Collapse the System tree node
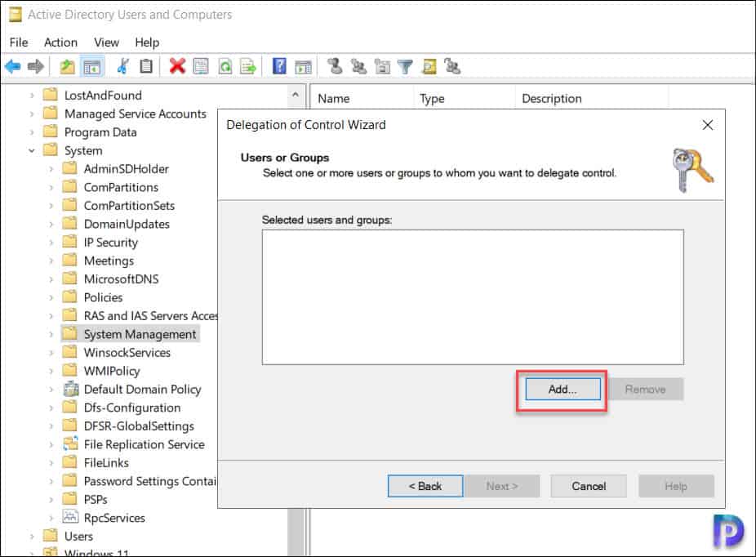 31,150
